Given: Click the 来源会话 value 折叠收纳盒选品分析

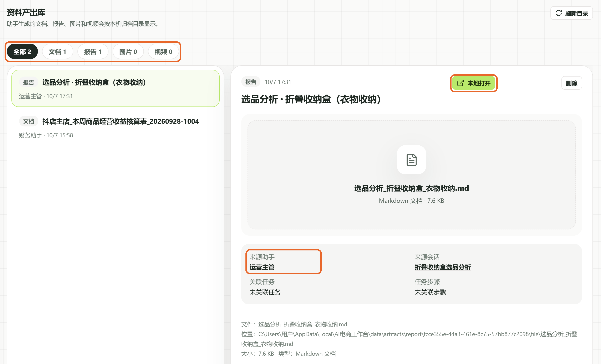Looking at the screenshot, I should [x=442, y=267].
